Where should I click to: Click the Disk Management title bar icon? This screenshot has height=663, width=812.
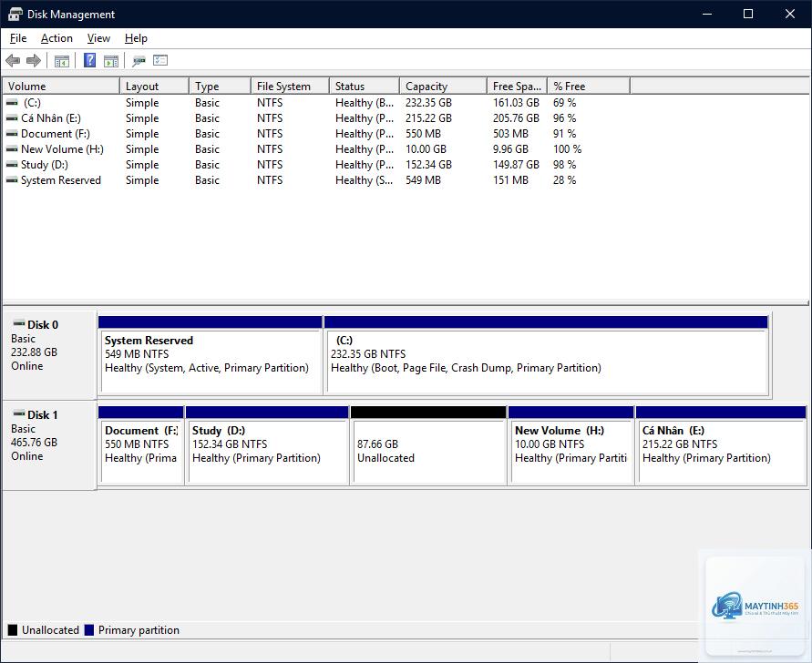pos(15,14)
